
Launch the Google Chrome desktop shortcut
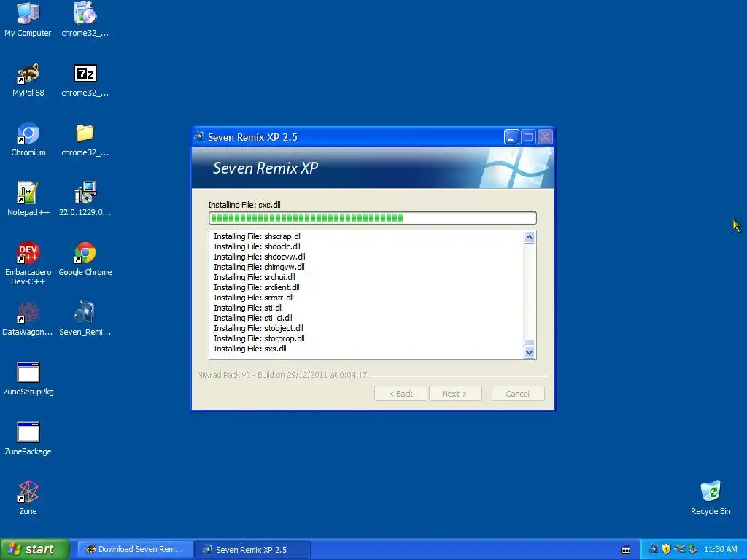[x=85, y=259]
